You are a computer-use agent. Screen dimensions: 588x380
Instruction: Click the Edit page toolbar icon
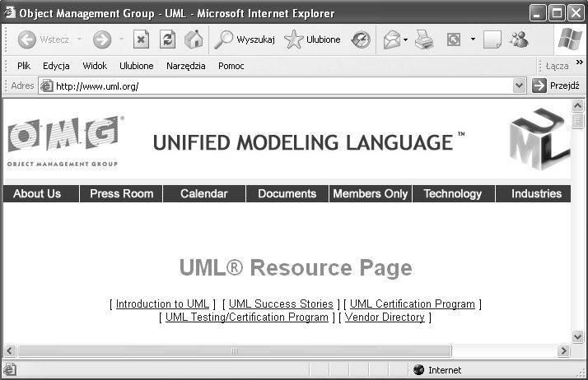coord(454,39)
